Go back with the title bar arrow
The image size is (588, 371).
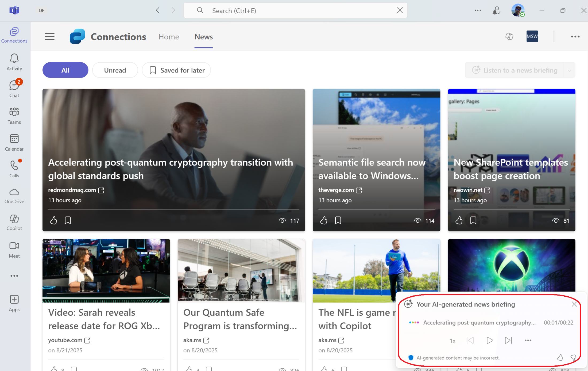(x=158, y=10)
